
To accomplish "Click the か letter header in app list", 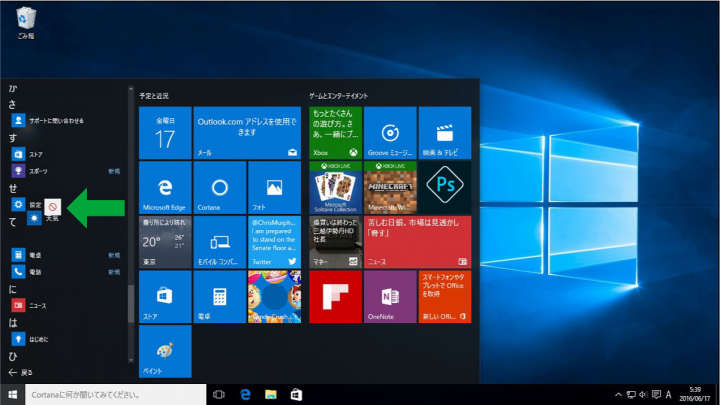I will (x=13, y=88).
